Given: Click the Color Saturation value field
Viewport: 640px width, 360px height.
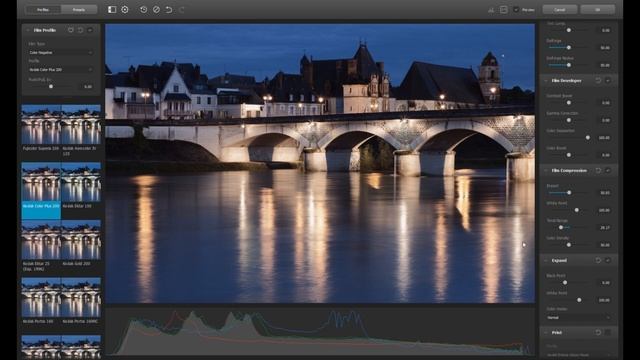Looking at the screenshot, I should 604,138.
